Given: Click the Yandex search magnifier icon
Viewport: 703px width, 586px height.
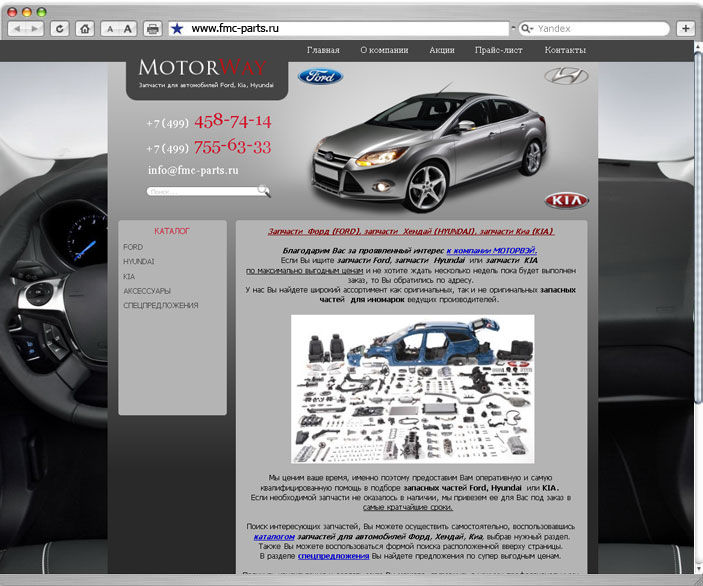Looking at the screenshot, I should pyautogui.click(x=525, y=29).
